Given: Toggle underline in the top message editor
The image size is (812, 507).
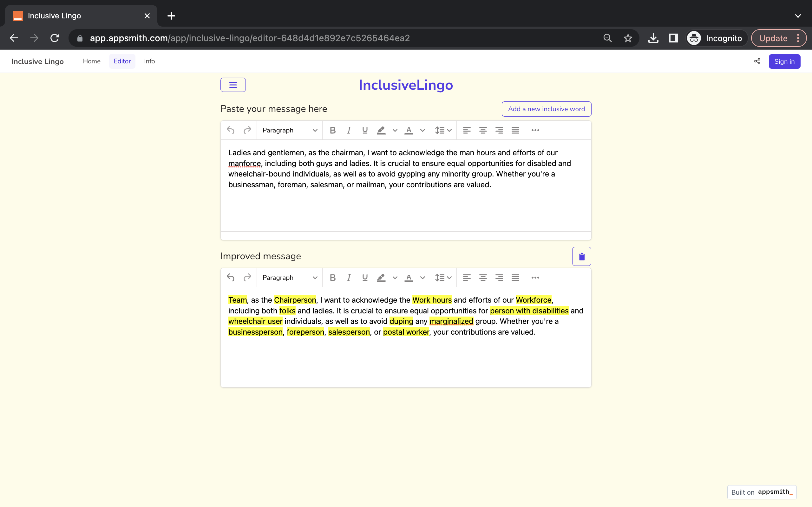Looking at the screenshot, I should pos(365,130).
